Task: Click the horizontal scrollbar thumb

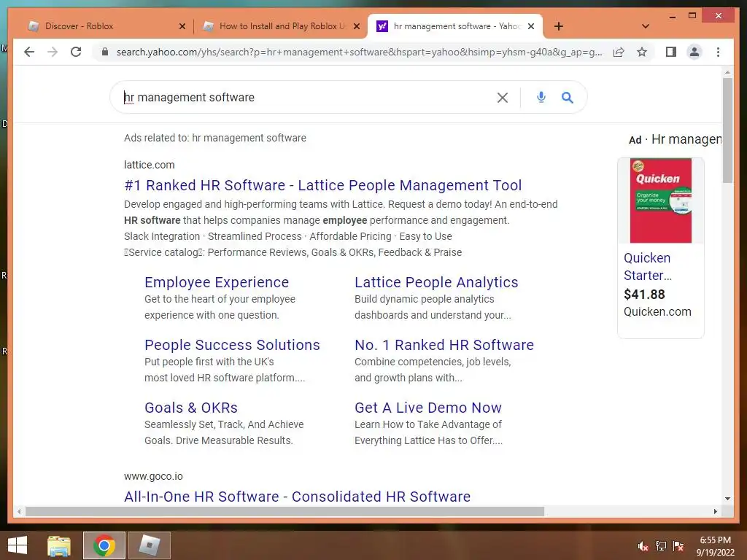Action: tap(285, 511)
